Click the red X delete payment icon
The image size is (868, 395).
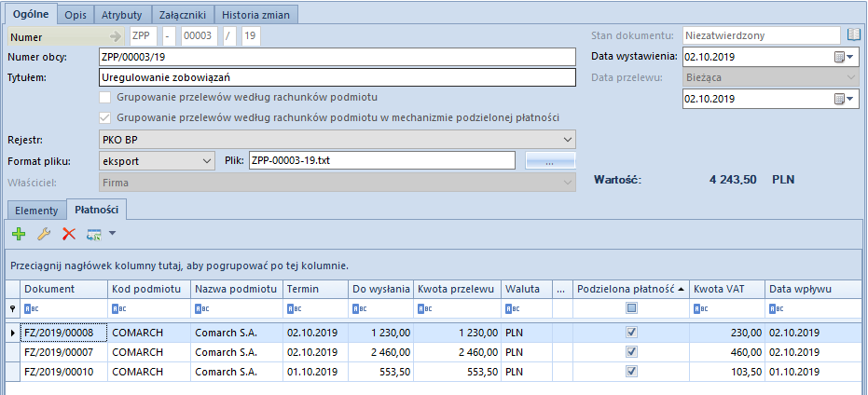(69, 234)
